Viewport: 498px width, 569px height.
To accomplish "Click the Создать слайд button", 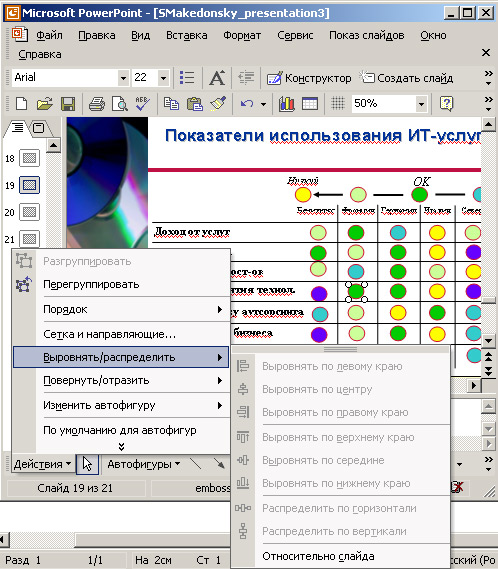I will pyautogui.click(x=406, y=78).
